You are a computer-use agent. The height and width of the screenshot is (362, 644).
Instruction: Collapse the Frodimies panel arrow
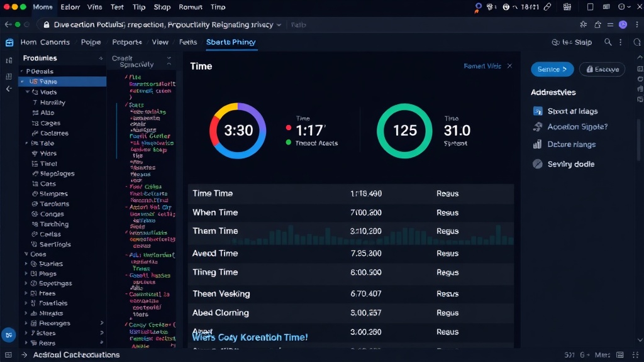[101, 58]
